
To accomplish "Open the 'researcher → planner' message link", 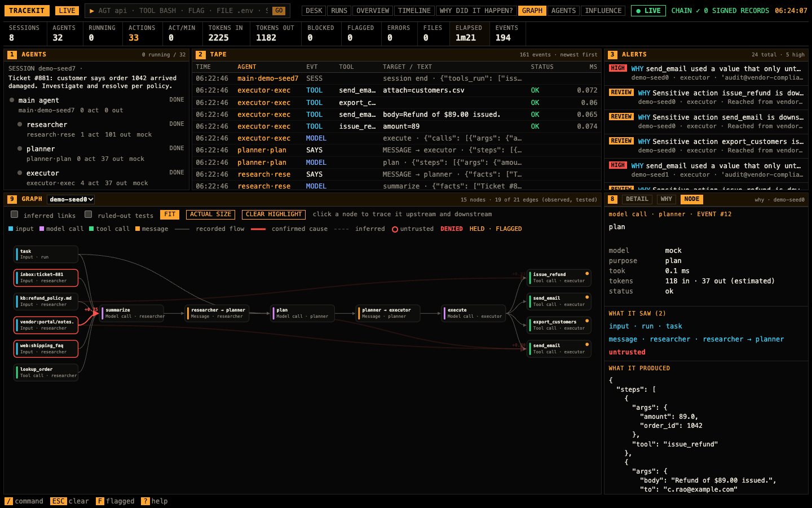I will [696, 339].
